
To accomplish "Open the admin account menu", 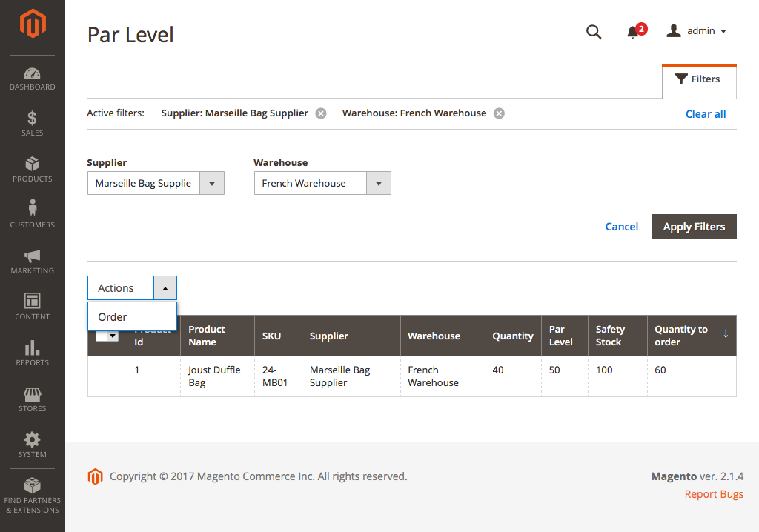I will 696,31.
